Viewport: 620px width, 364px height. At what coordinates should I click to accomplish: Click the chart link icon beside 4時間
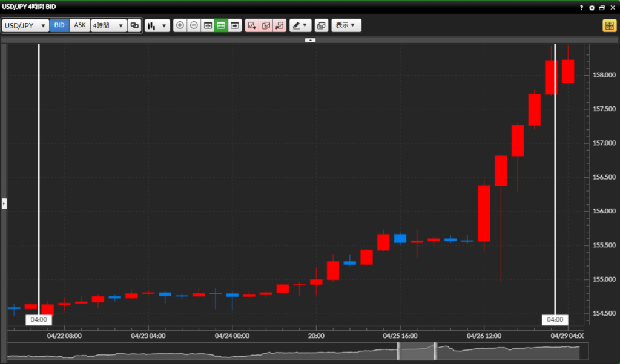[134, 25]
